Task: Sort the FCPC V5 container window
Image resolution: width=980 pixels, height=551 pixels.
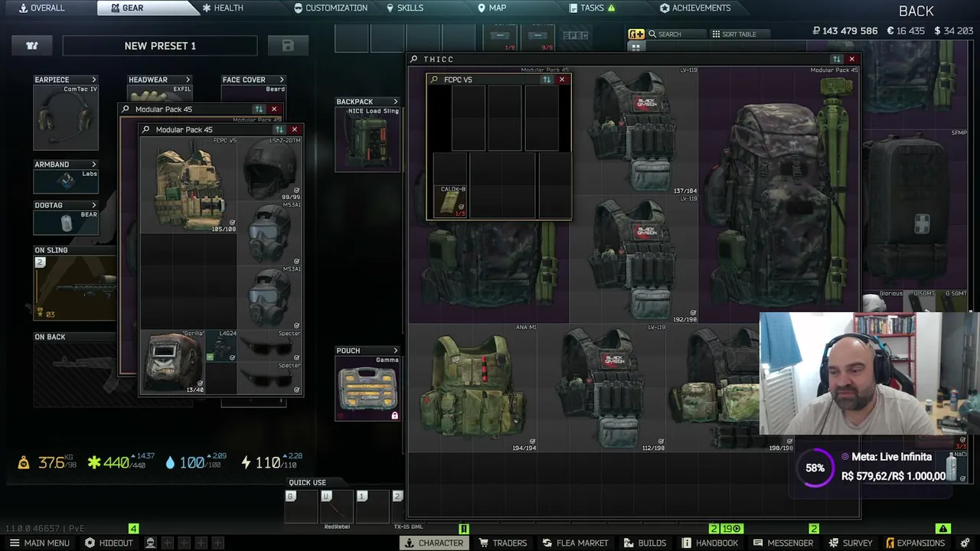Action: click(x=546, y=80)
